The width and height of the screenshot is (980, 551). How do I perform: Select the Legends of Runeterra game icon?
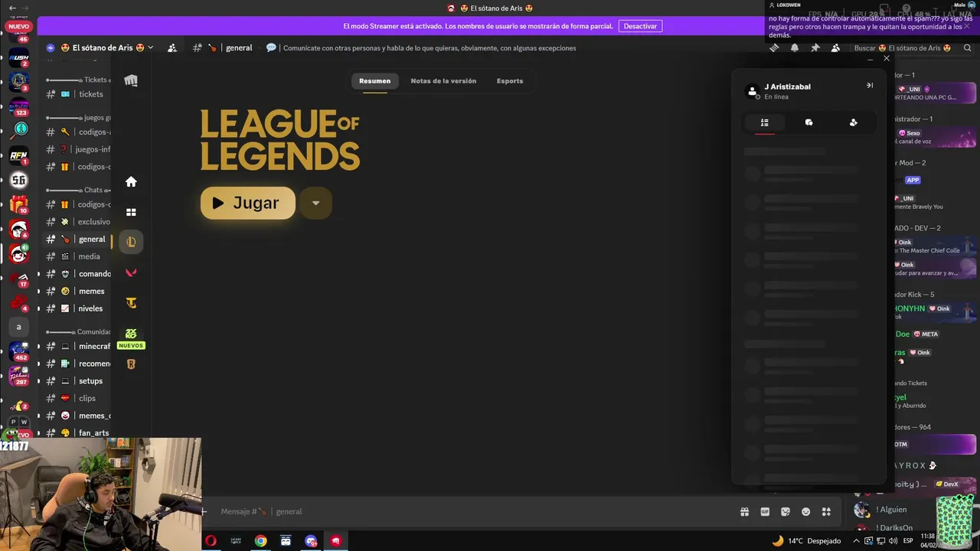131,364
